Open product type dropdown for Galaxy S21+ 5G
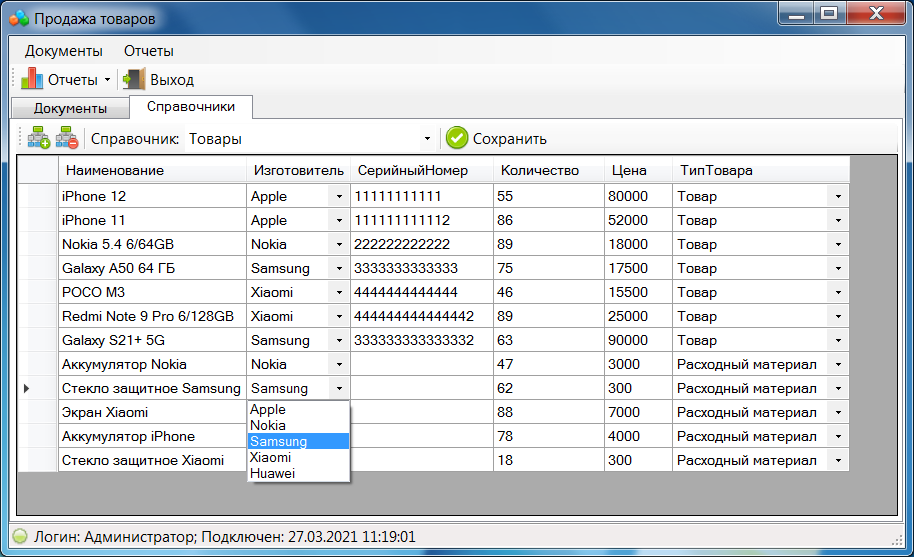914x557 pixels. 838,340
